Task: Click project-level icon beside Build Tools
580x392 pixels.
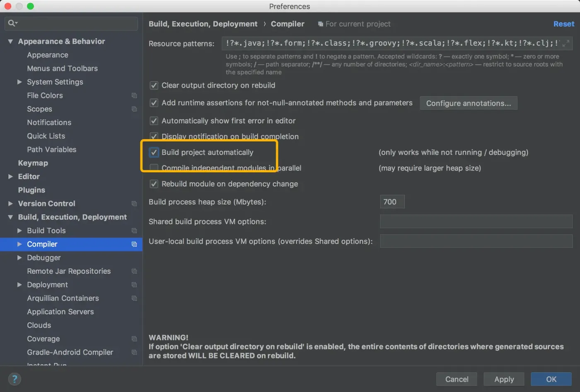Action: [134, 231]
